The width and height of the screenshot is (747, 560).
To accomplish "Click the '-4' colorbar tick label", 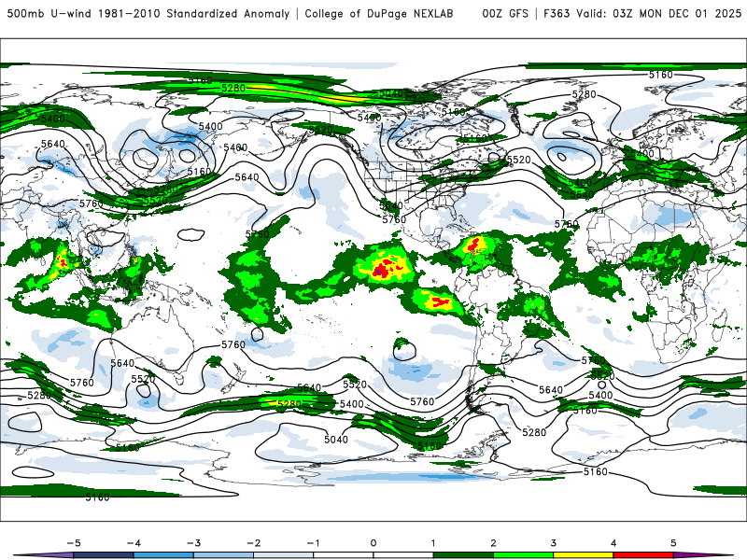I will point(134,543).
